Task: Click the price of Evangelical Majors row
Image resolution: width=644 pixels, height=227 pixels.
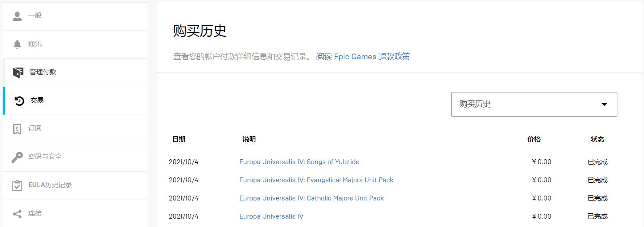Action: pos(542,180)
